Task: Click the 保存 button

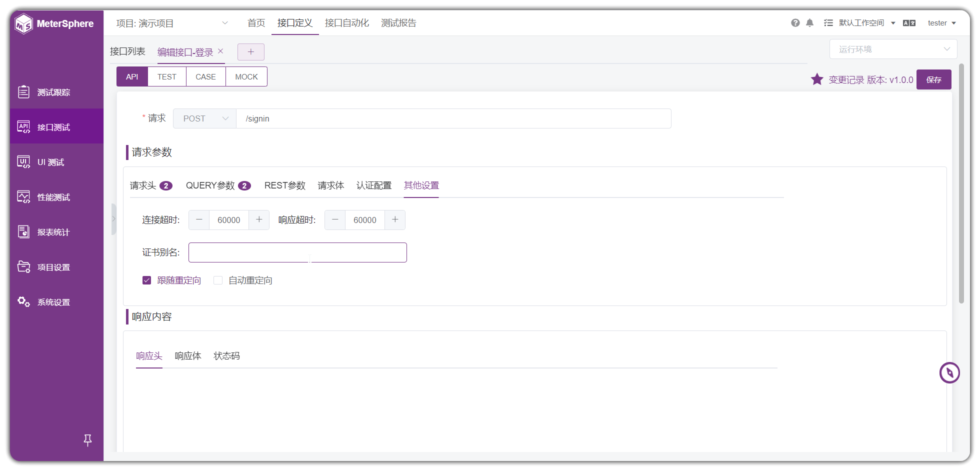Action: click(933, 79)
